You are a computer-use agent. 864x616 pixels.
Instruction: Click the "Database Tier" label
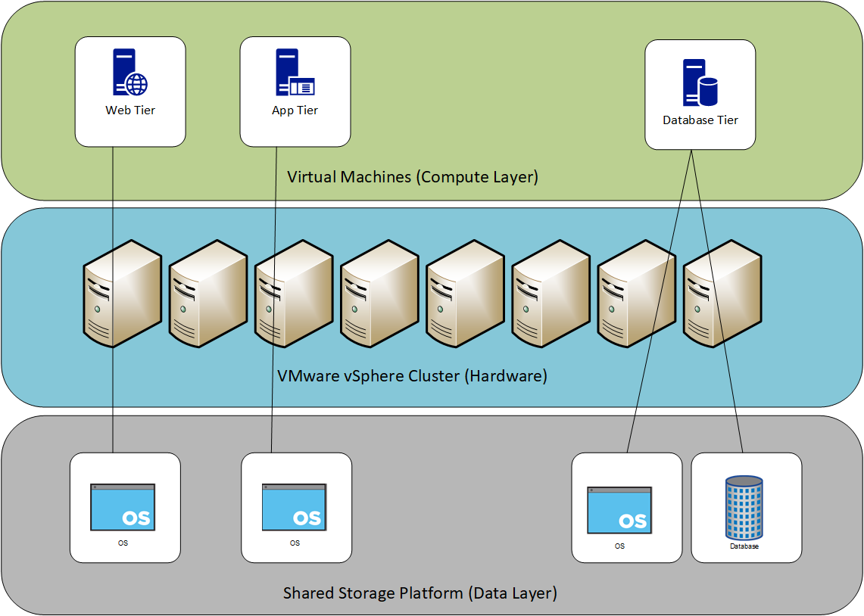[700, 120]
